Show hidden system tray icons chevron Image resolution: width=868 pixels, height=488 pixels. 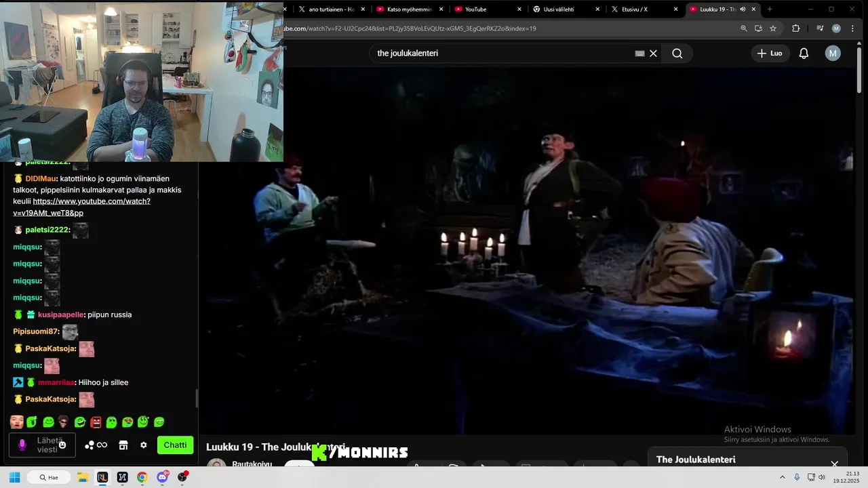pos(782,477)
